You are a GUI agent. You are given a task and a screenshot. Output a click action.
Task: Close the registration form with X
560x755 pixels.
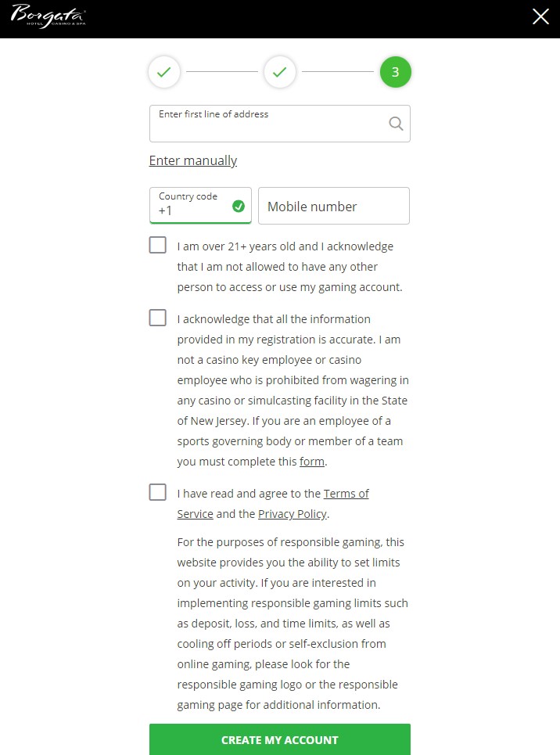click(540, 16)
